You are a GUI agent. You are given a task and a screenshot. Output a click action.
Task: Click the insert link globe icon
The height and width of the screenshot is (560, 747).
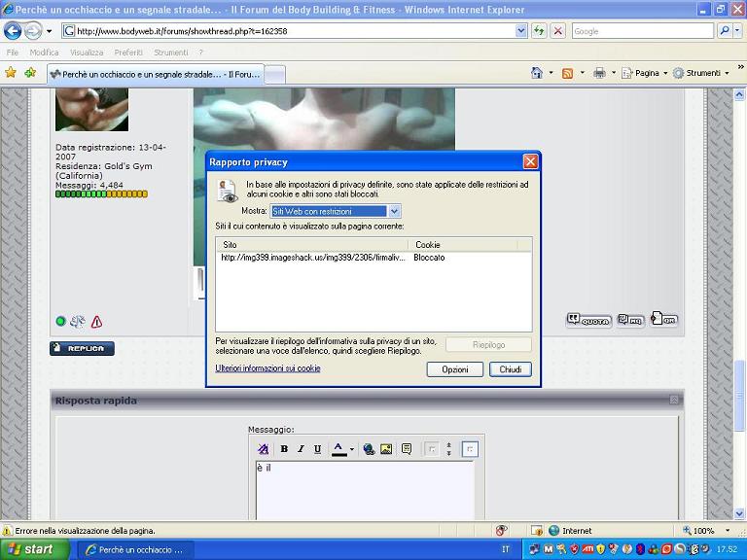369,449
